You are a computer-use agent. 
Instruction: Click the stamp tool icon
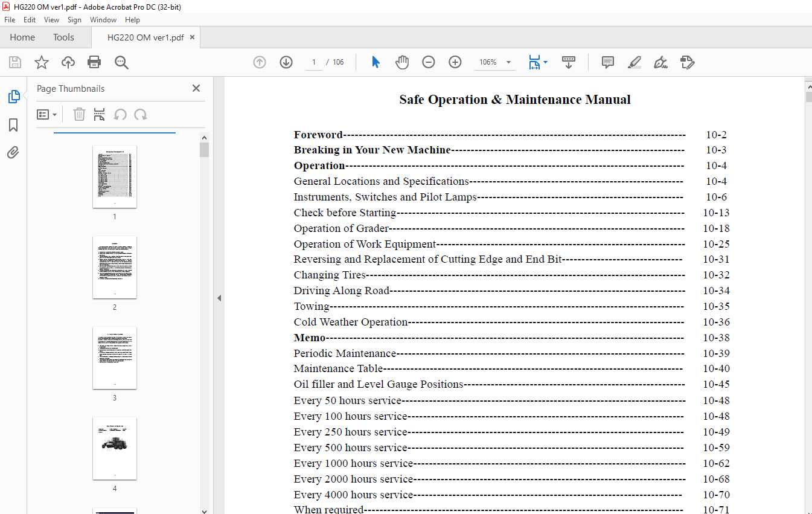pos(687,62)
